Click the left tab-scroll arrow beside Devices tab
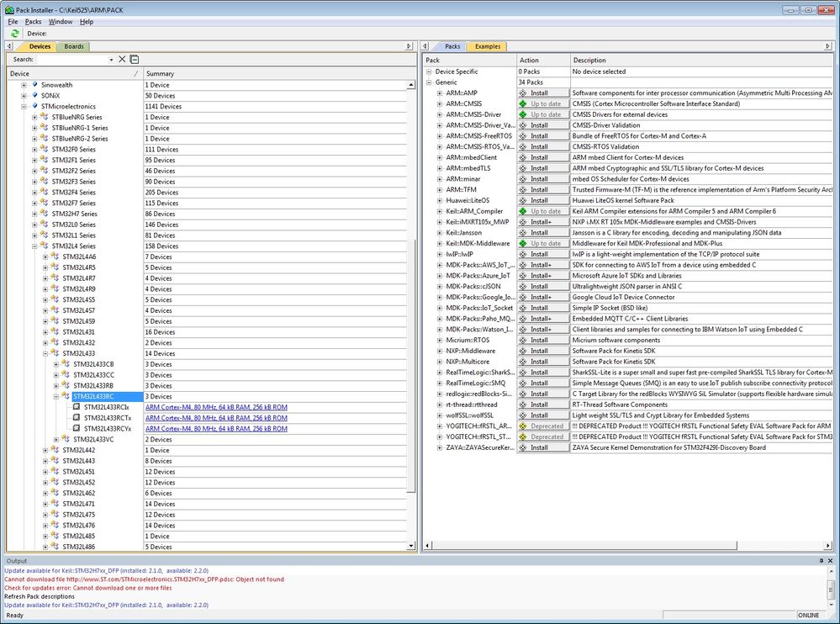Viewport: 840px width, 624px height. click(x=9, y=46)
